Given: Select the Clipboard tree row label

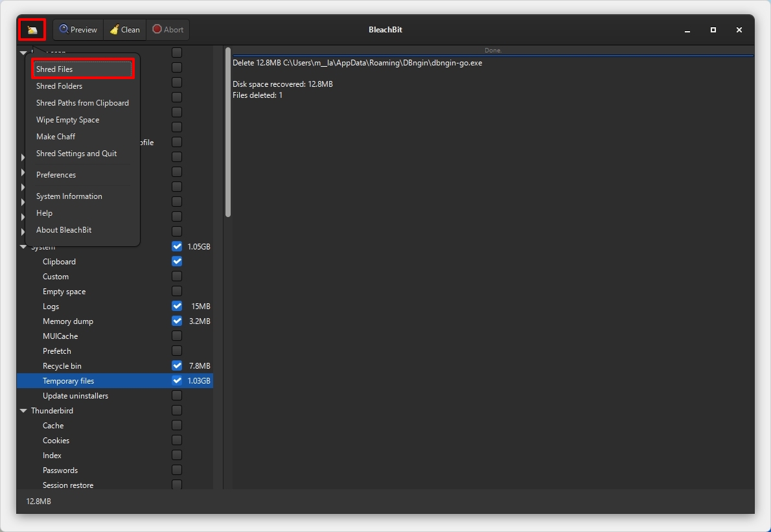Looking at the screenshot, I should tap(59, 262).
